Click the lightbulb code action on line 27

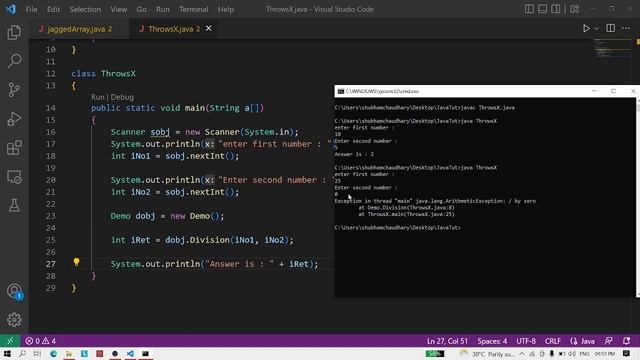coord(76,262)
